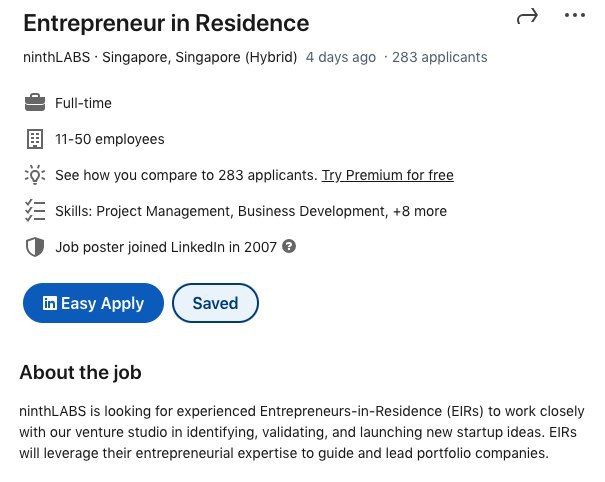Click the 11-50 employees text

coord(110,139)
